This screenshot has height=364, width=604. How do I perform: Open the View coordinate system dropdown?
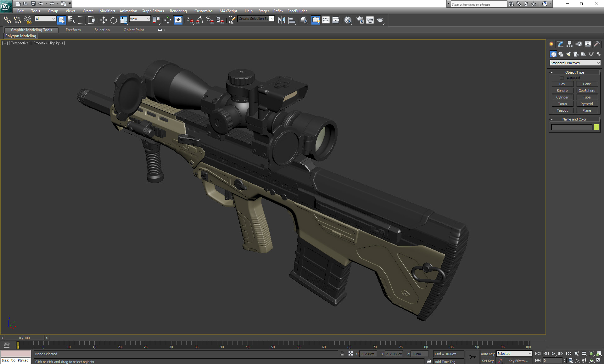coord(140,19)
